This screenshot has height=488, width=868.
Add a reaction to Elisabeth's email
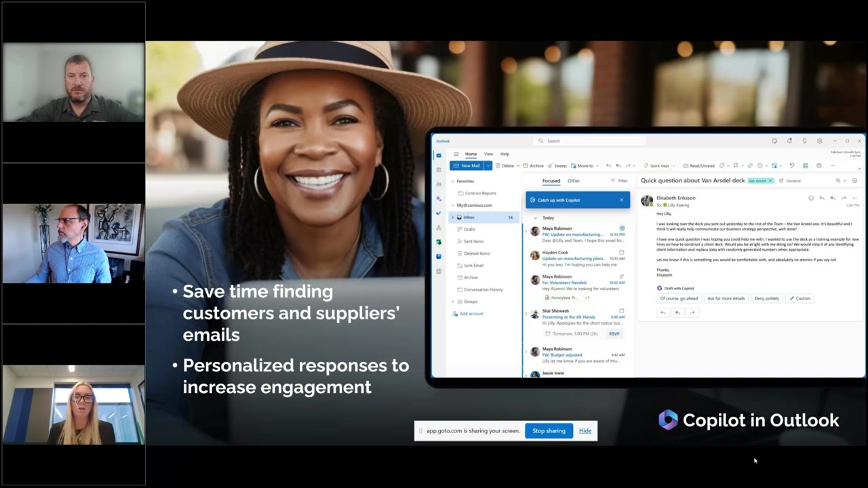(811, 198)
